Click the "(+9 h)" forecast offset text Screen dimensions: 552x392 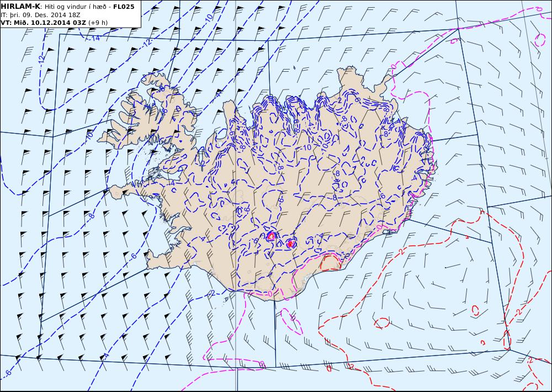pyautogui.click(x=98, y=23)
